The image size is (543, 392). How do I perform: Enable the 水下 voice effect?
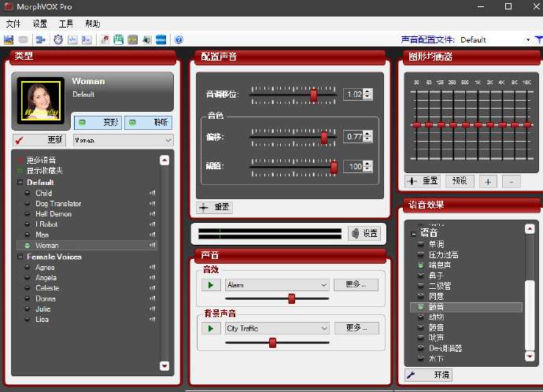click(421, 359)
